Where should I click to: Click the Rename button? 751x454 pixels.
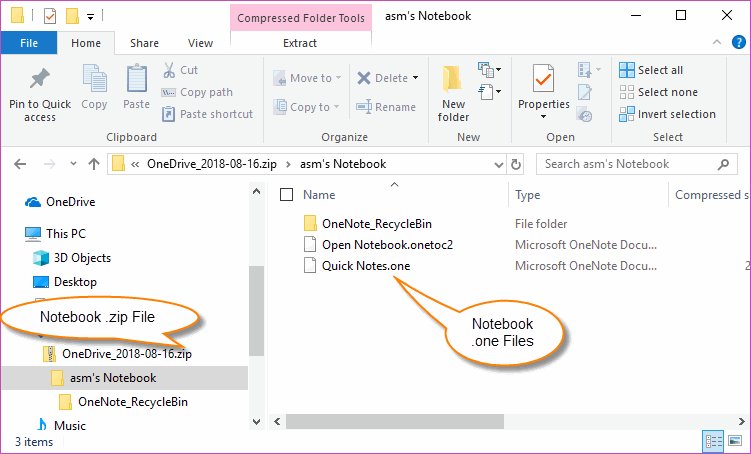[x=386, y=107]
